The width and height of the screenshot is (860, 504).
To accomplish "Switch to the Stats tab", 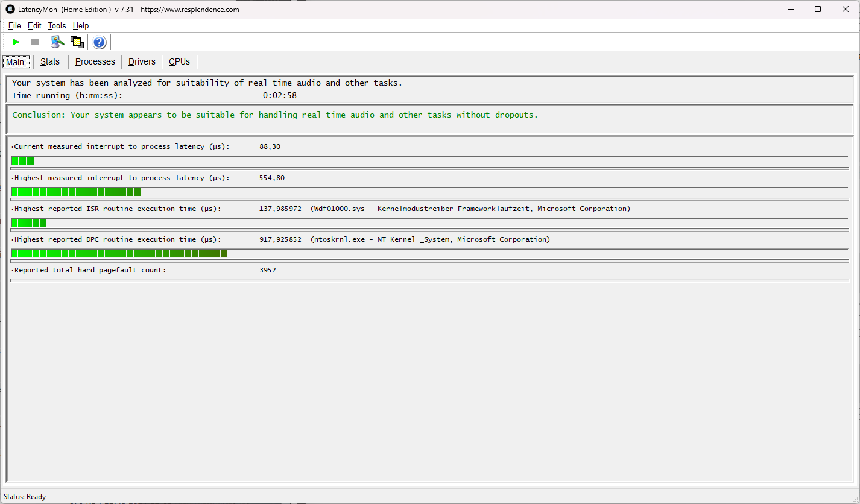I will click(50, 61).
